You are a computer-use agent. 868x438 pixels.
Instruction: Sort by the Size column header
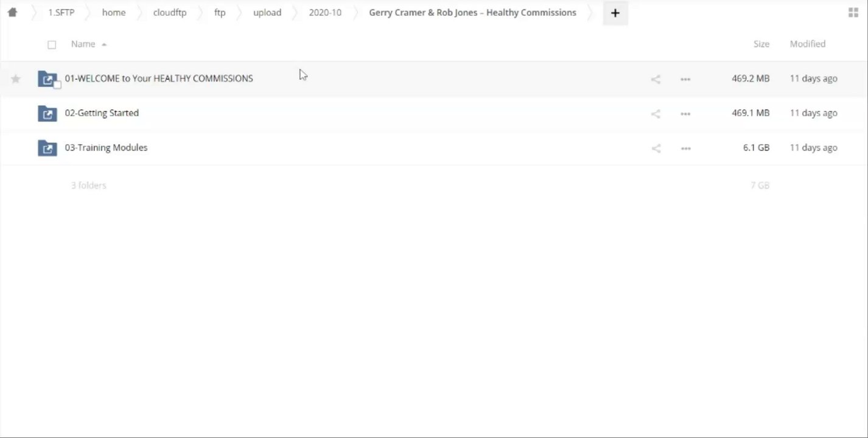tap(761, 44)
